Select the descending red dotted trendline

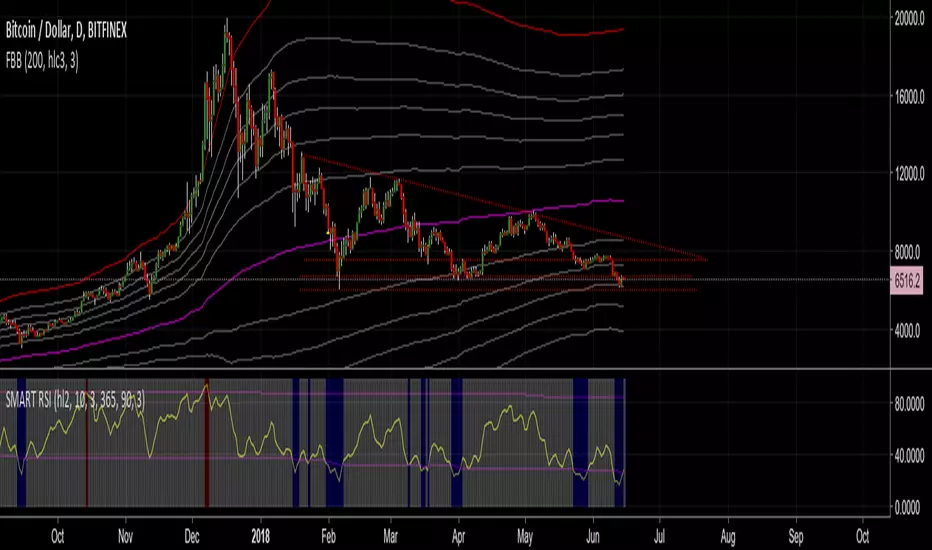(505, 206)
